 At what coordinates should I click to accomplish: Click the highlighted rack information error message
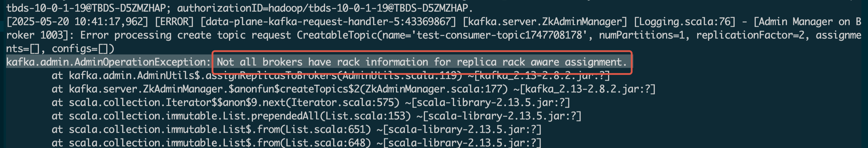point(421,62)
